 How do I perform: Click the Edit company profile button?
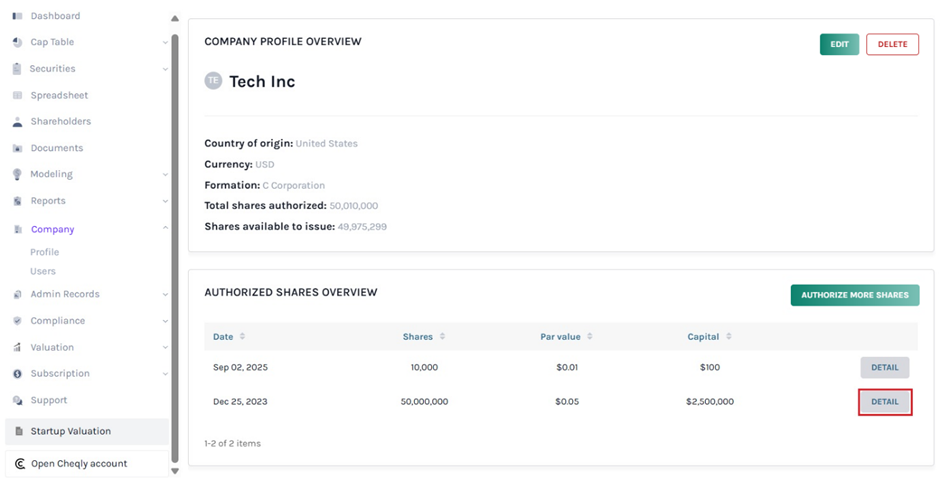pyautogui.click(x=839, y=44)
